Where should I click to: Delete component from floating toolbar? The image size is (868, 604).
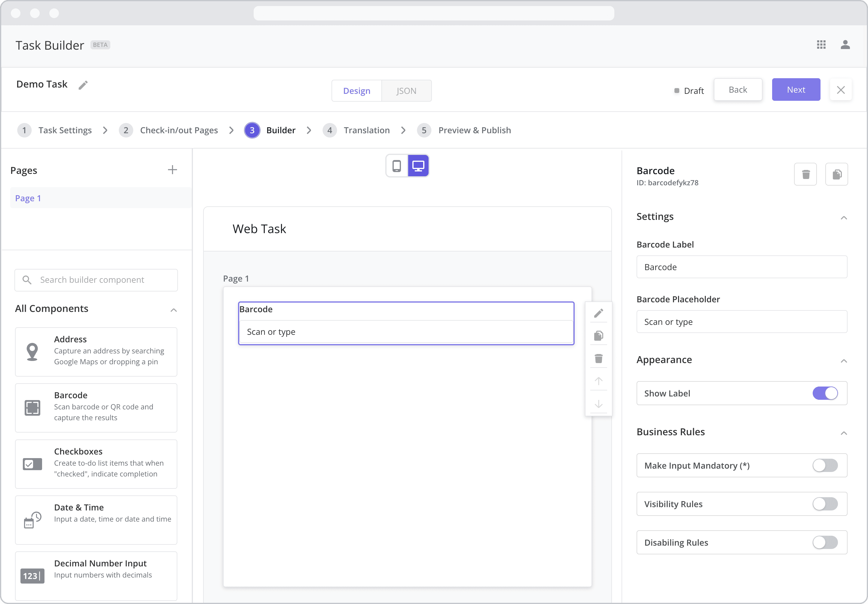[x=598, y=358]
